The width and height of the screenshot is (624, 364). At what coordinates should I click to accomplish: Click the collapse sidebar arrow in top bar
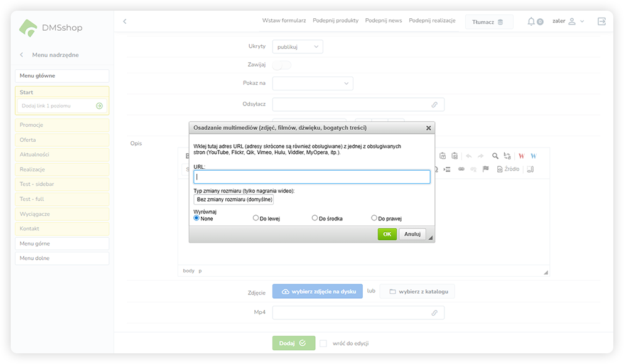click(124, 21)
